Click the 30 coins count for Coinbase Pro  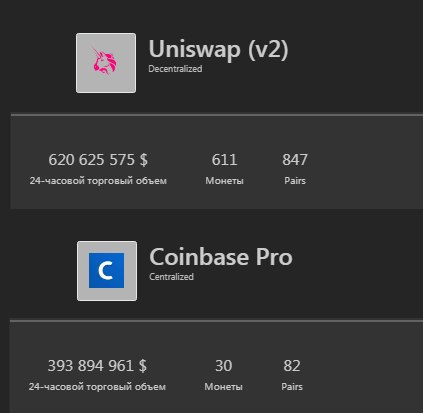click(x=223, y=365)
